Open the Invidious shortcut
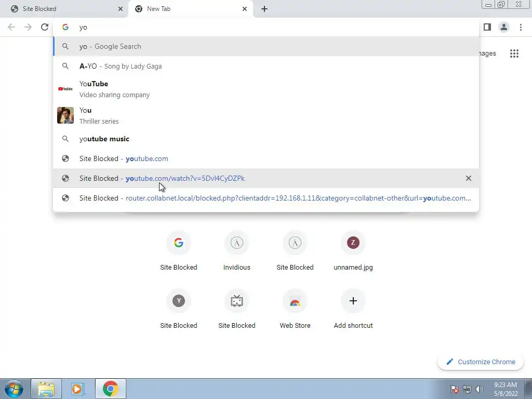 (237, 251)
